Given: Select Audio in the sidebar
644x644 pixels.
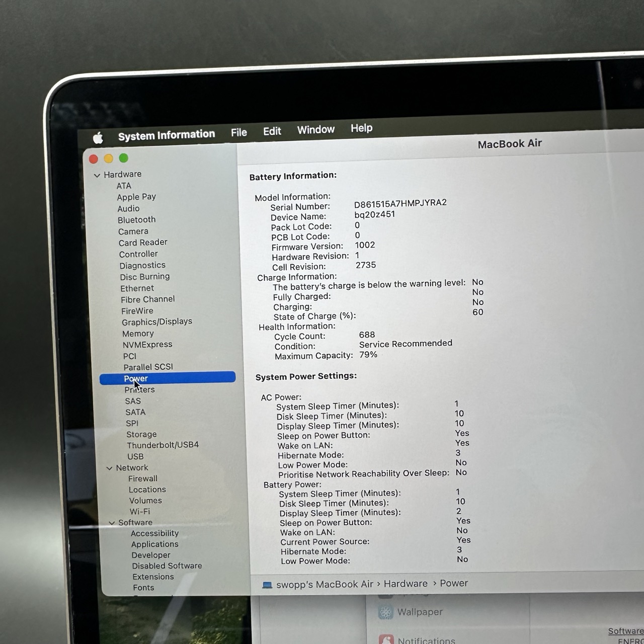Looking at the screenshot, I should coord(128,208).
